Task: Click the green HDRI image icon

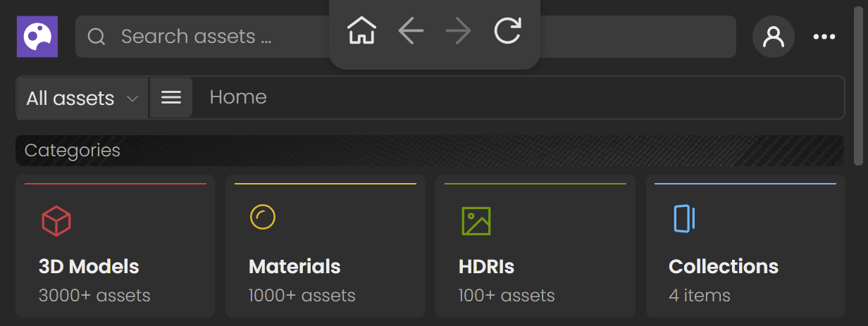Action: (x=476, y=220)
